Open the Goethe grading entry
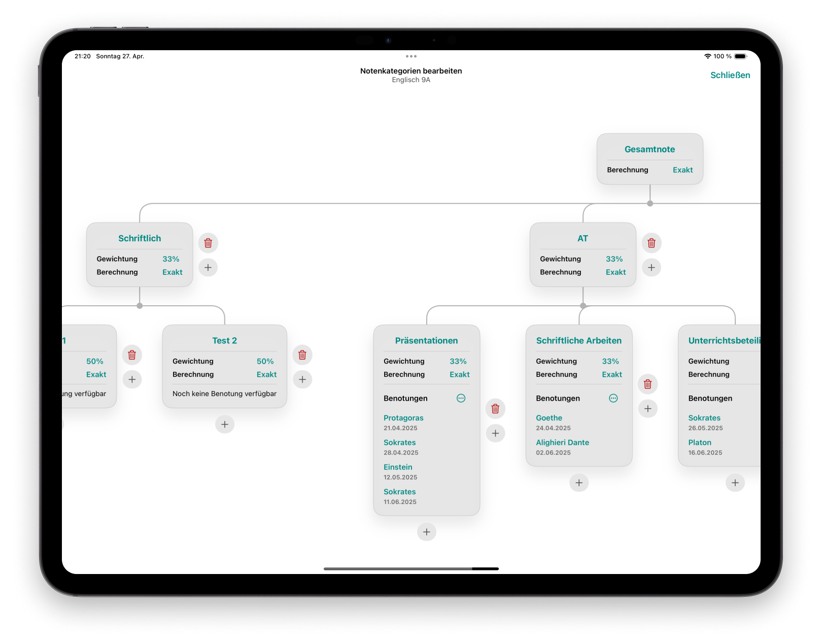 pyautogui.click(x=553, y=422)
